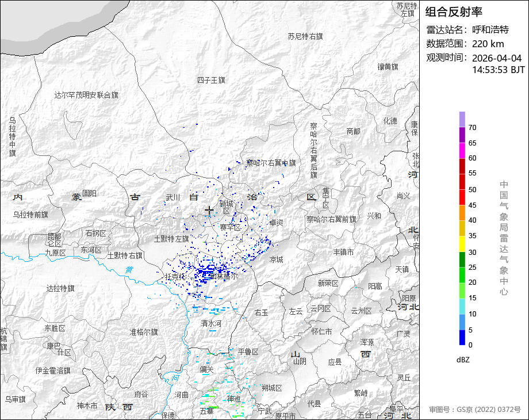The width and height of the screenshot is (529, 420).
Task: Click the 托克托 map label
Action: coord(175,277)
